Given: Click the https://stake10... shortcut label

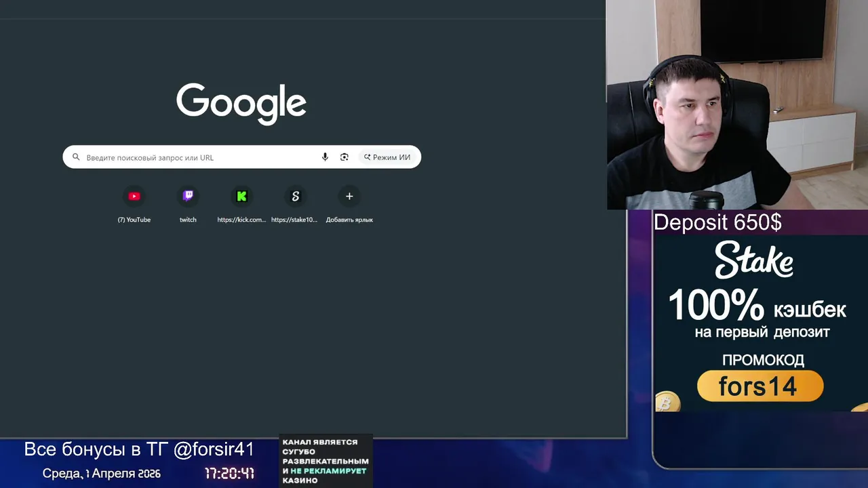Looking at the screenshot, I should [294, 220].
